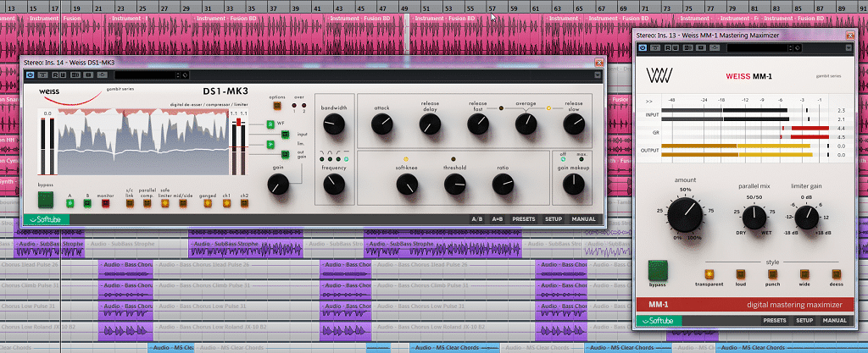The image size is (868, 353).
Task: Open the DS1-MK3 header functions menu arrow
Action: click(598, 75)
